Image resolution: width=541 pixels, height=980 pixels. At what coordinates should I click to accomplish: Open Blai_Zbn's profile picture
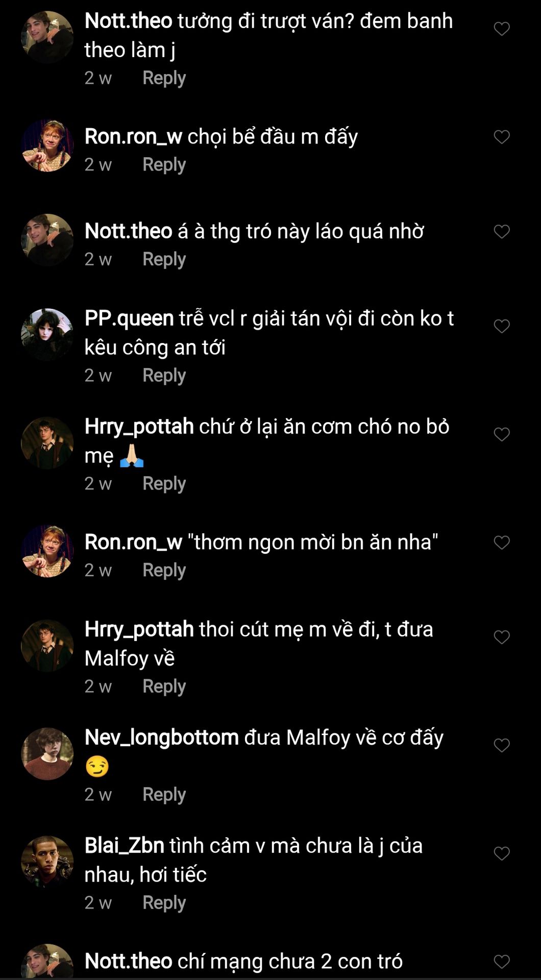tap(47, 862)
